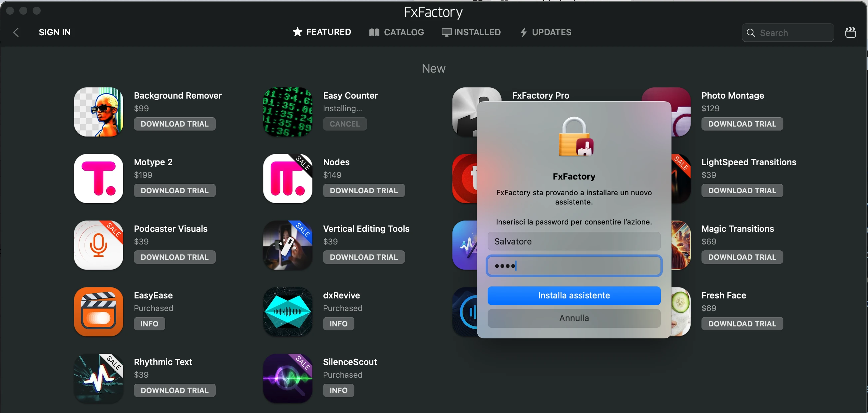Switch to the Featured tab
The image size is (868, 413).
point(321,32)
